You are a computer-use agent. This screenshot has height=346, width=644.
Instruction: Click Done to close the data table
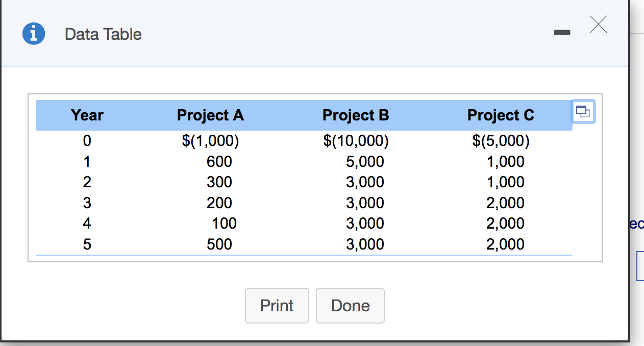tap(350, 305)
